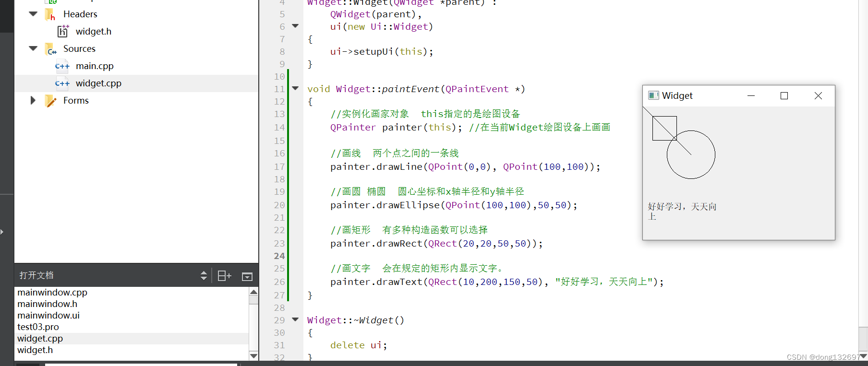Click the Chinese text in Widget window
Image resolution: width=868 pixels, height=366 pixels.
click(x=682, y=211)
